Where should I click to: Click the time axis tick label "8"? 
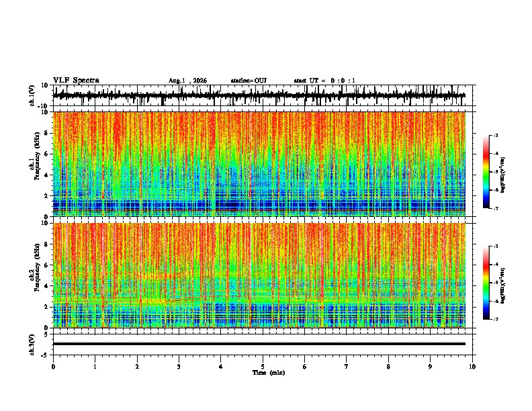pyautogui.click(x=388, y=367)
